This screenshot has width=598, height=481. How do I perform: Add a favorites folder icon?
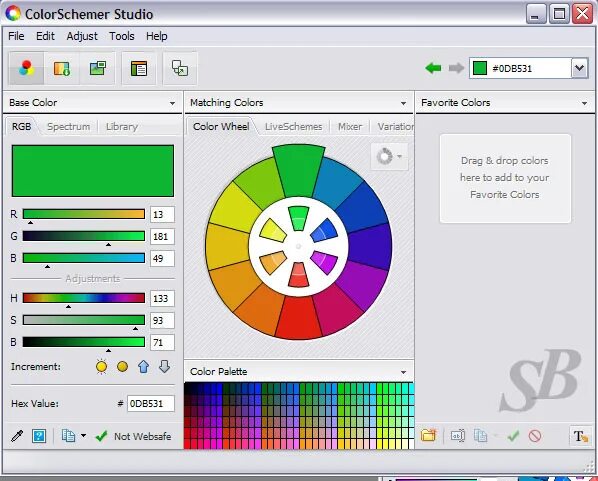[429, 435]
